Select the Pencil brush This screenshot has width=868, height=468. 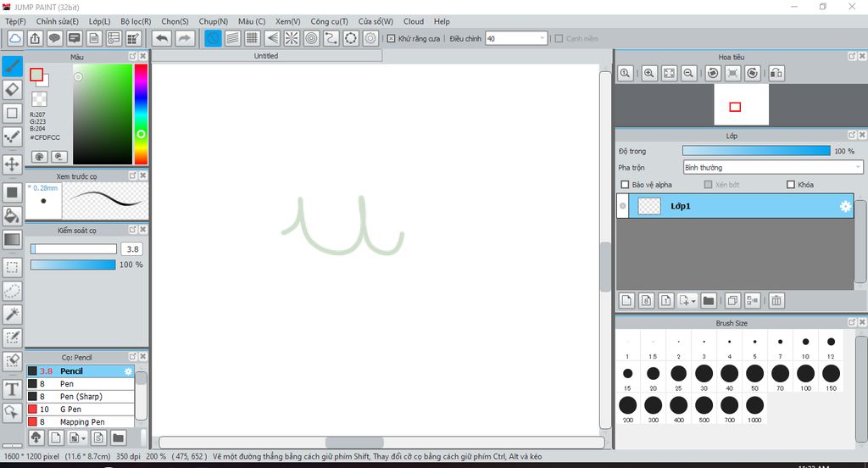[x=81, y=371]
